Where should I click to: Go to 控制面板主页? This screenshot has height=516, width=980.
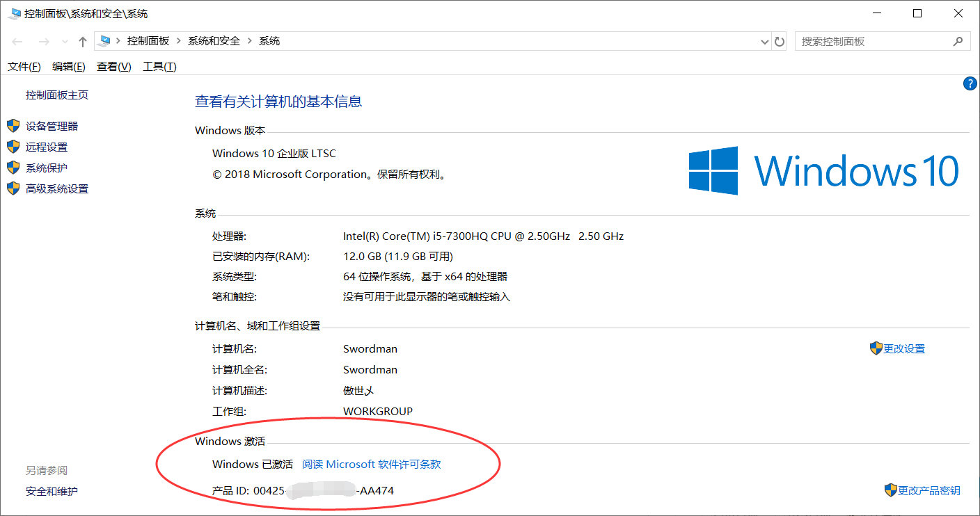tap(57, 95)
